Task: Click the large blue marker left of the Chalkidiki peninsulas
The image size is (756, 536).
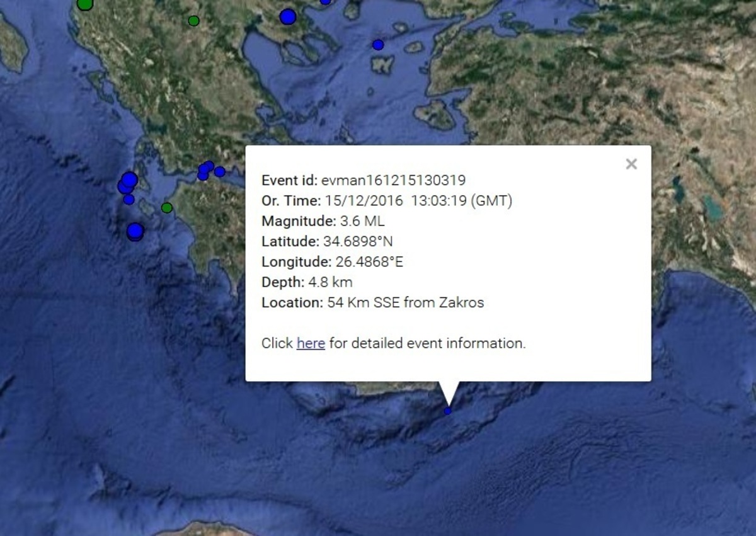Action: (288, 17)
